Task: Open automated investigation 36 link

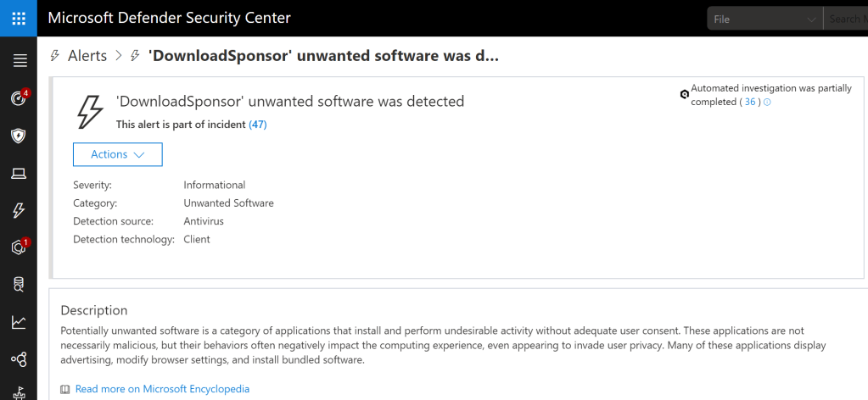Action: pos(750,102)
